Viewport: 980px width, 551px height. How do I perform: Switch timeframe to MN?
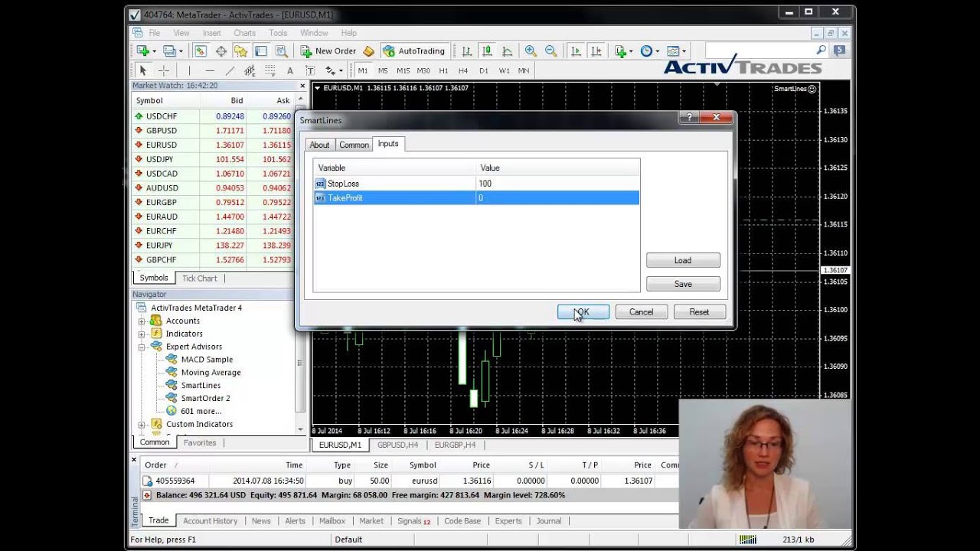coord(524,70)
